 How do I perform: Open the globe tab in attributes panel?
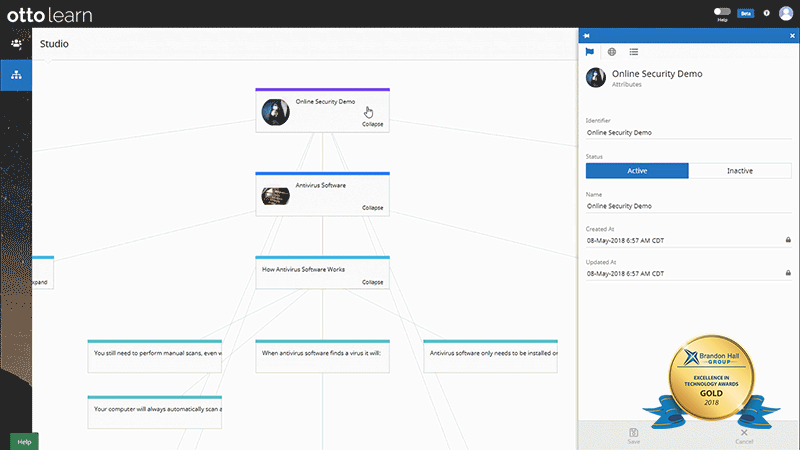(612, 52)
